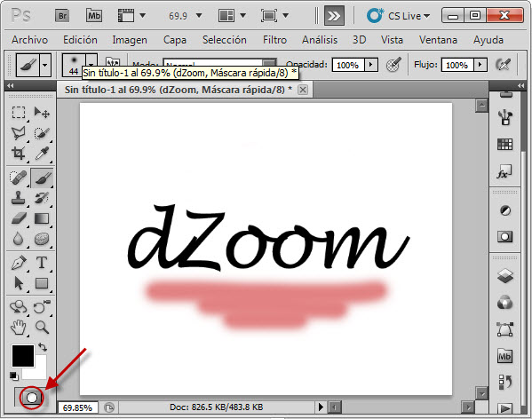Launch Mini Bridge from top bar
This screenshot has height=419, width=532.
coord(94,16)
